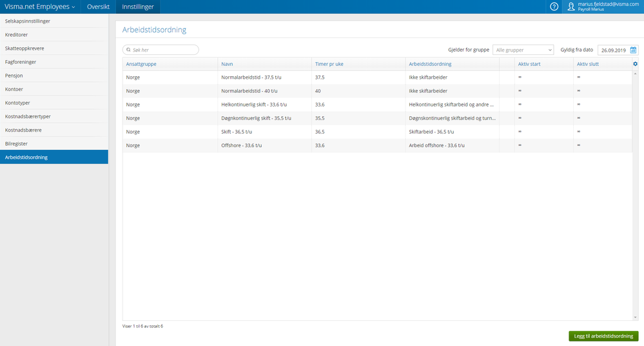This screenshot has height=346, width=644.
Task: Open Kostnadsbærere in sidebar
Action: coord(54,130)
